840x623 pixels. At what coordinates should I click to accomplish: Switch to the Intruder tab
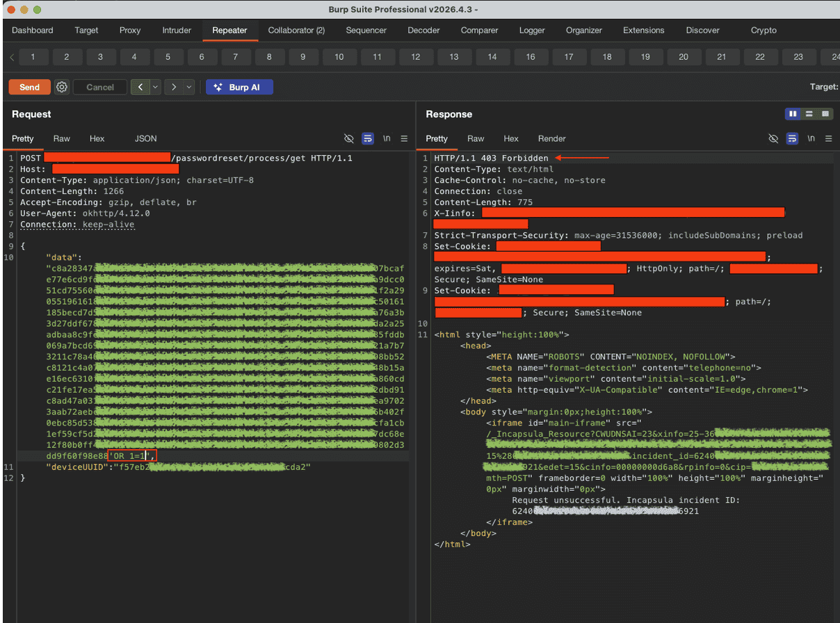[x=177, y=30]
